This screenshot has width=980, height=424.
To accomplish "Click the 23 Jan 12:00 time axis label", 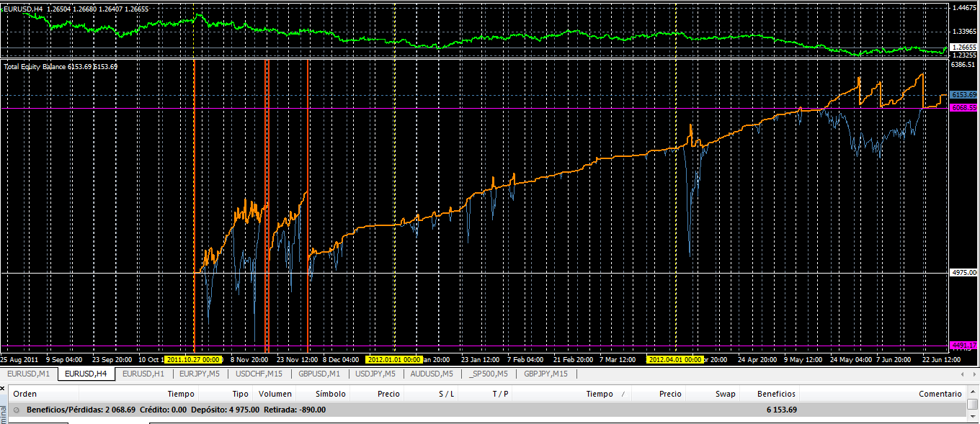I will 480,358.
